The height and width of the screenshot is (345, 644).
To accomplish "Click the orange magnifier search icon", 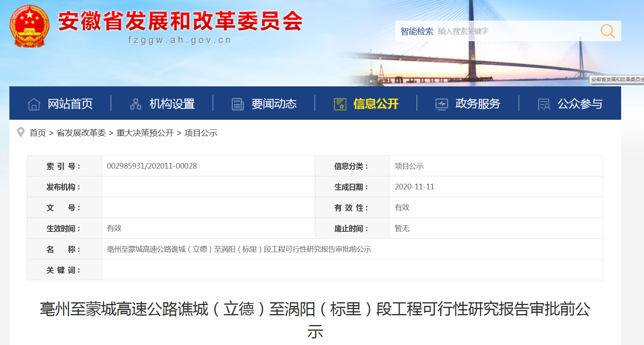I will coord(607,31).
